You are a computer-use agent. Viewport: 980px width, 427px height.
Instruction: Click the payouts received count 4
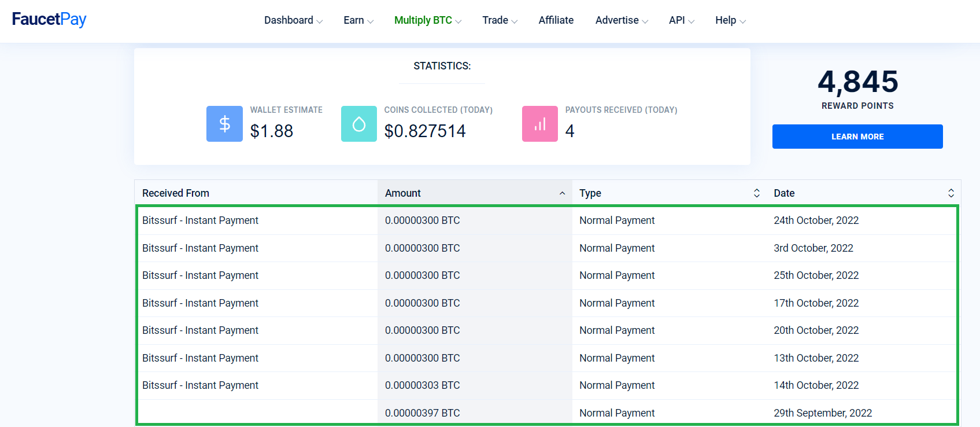pos(570,131)
